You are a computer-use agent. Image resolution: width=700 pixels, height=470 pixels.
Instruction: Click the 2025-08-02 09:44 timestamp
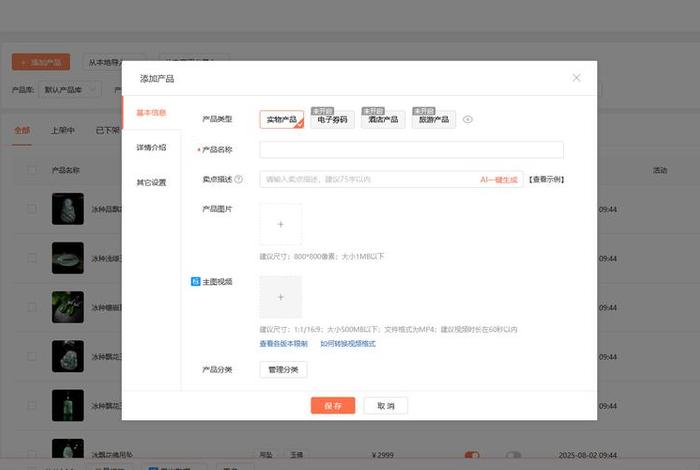[x=588, y=455]
